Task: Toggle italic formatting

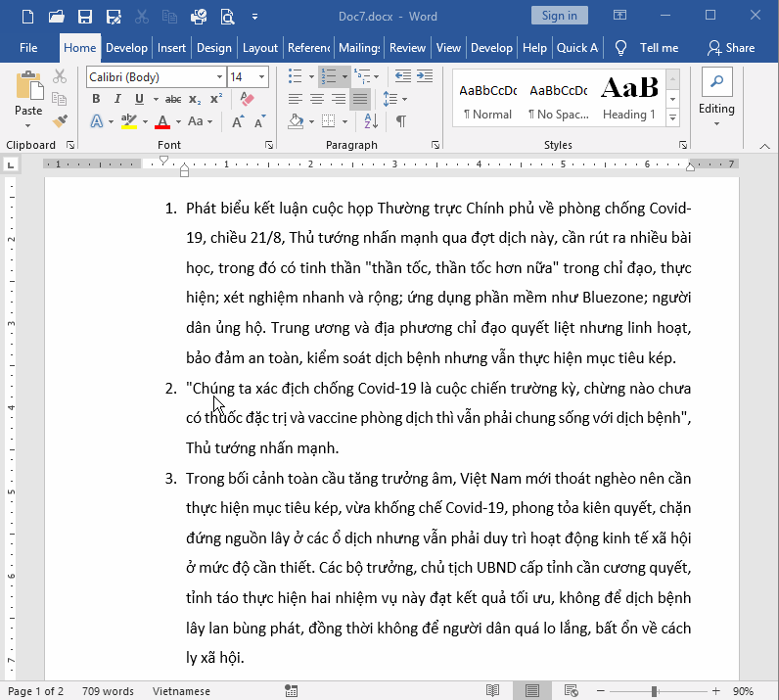Action: (117, 99)
